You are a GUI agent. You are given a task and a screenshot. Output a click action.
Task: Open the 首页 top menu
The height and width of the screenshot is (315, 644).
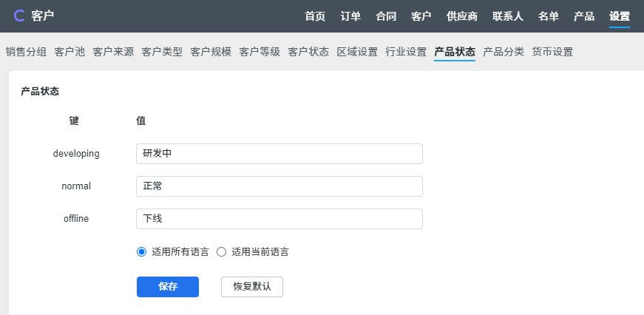pos(315,16)
